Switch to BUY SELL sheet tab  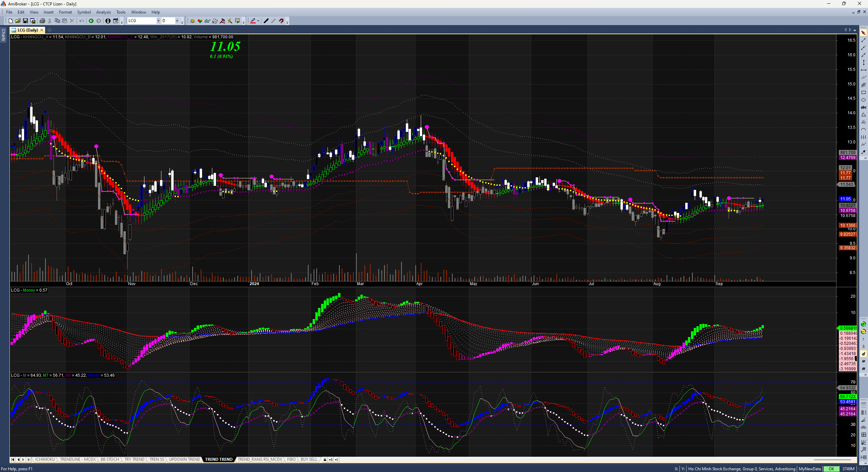pos(309,459)
